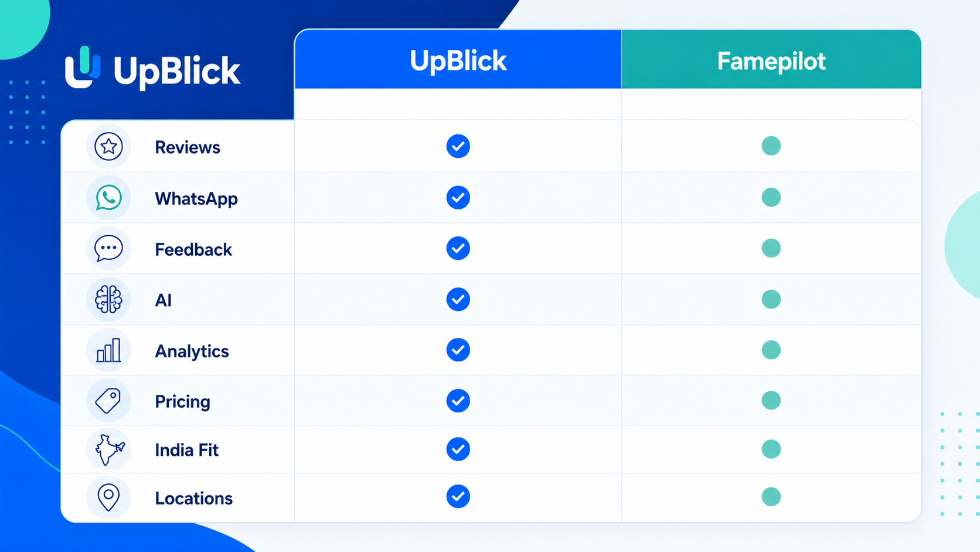The width and height of the screenshot is (980, 552).
Task: Click the UpBlick logo mark
Action: click(x=83, y=67)
